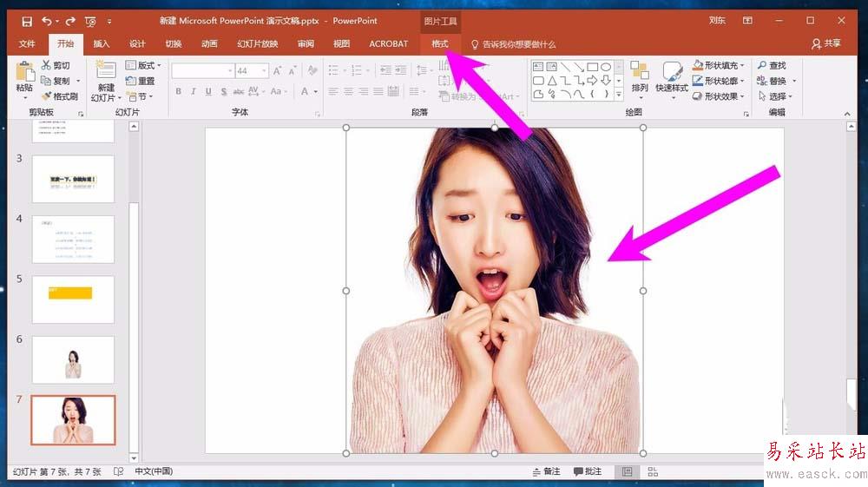This screenshot has height=487, width=868.
Task: Open 选择 select dropdown
Action: tap(775, 96)
